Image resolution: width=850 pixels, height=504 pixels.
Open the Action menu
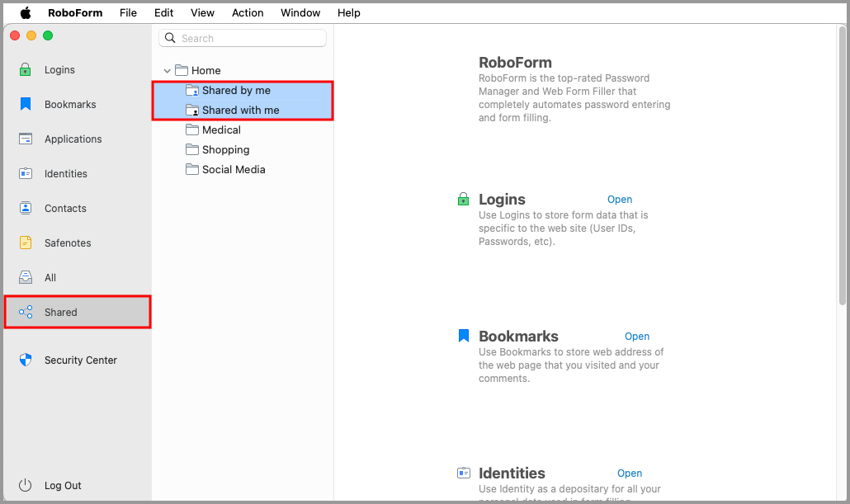(248, 12)
